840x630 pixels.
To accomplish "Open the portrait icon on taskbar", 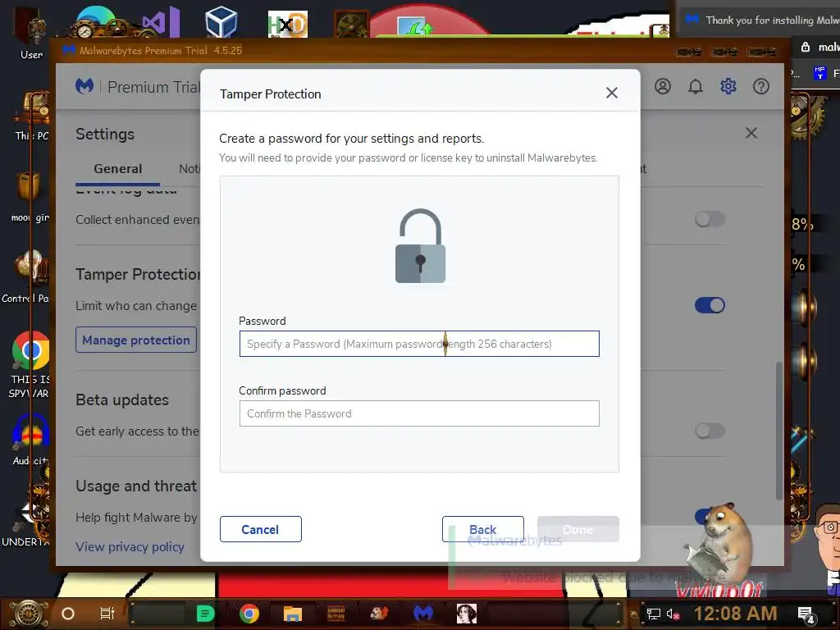I will coord(467,614).
